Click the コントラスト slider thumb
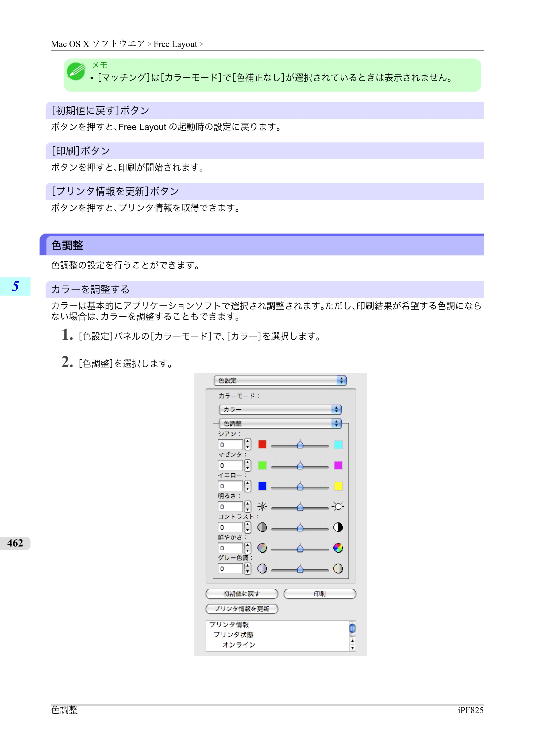 tap(300, 528)
